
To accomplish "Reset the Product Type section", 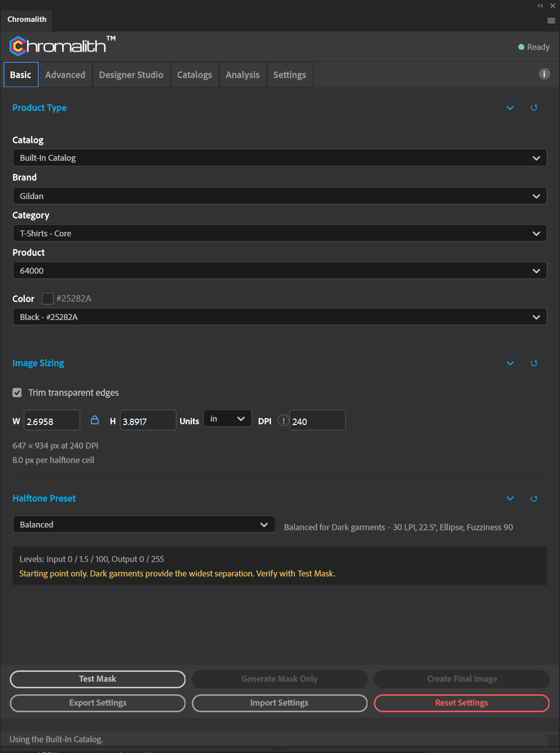I will point(534,108).
